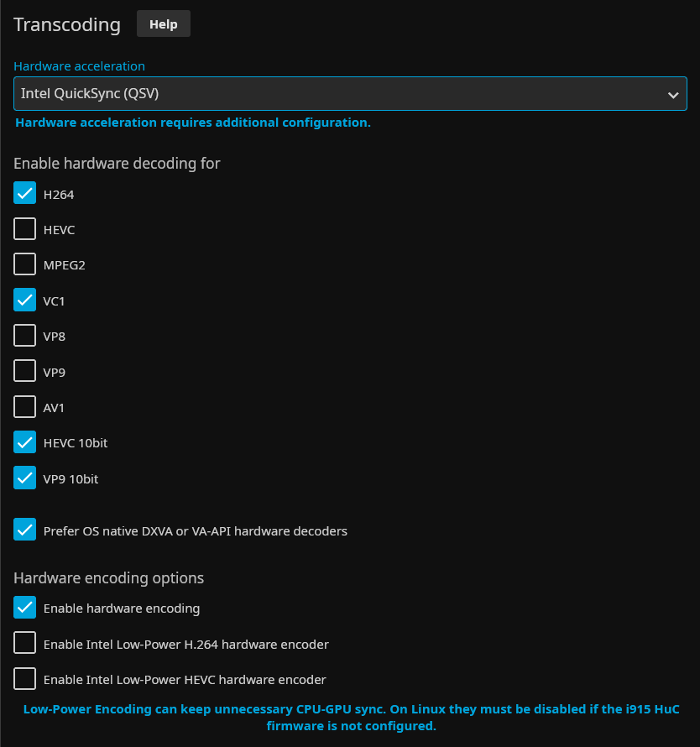Tick the VP8 decoding checkbox

25,336
